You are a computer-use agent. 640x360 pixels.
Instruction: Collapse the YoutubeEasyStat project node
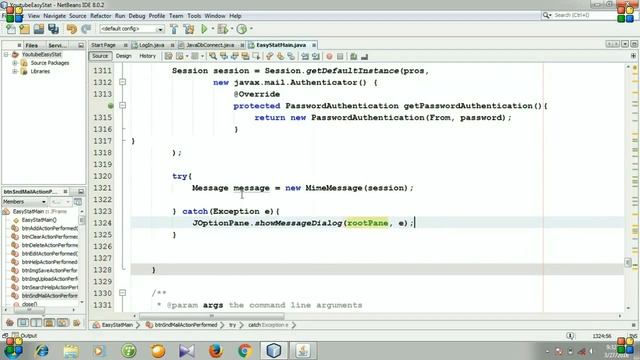click(6, 54)
